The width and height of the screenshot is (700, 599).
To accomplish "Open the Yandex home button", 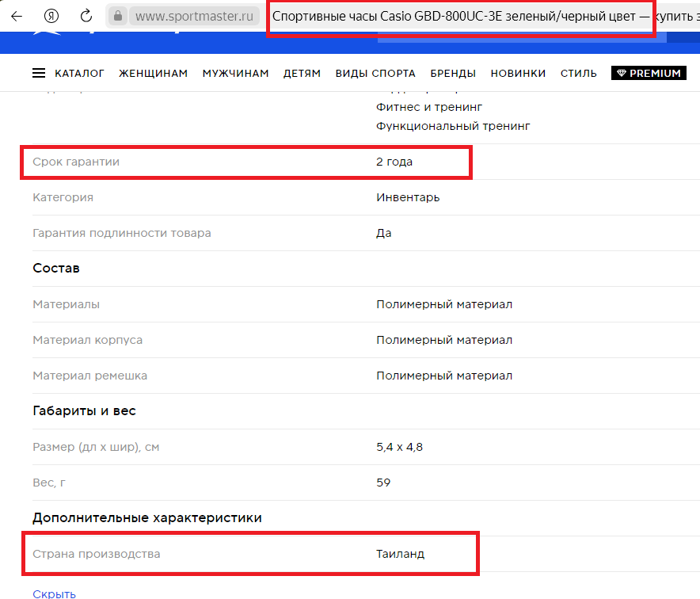I will pos(51,17).
